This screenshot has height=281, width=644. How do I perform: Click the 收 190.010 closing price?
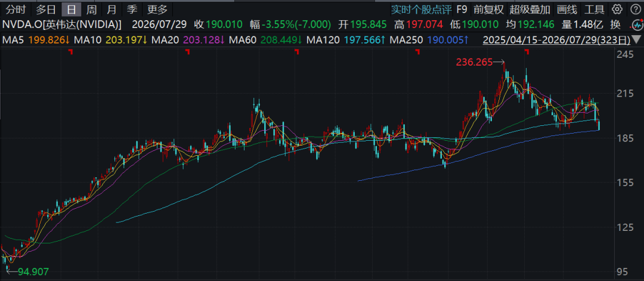pyautogui.click(x=219, y=24)
